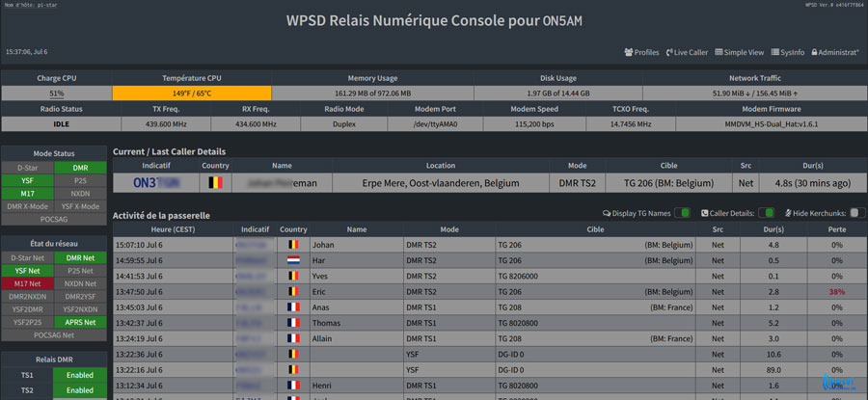Click the French flag in Henri's row
868x400 pixels.
point(293,386)
